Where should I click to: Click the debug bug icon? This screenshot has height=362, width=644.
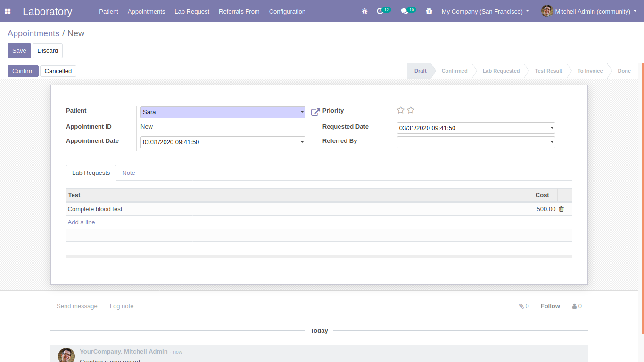364,11
